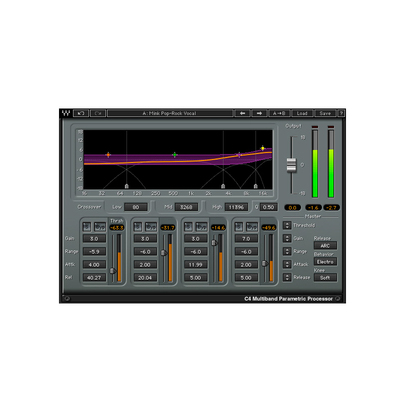Solo band 2 with its S button
The height and width of the screenshot is (400, 400).
(137, 227)
